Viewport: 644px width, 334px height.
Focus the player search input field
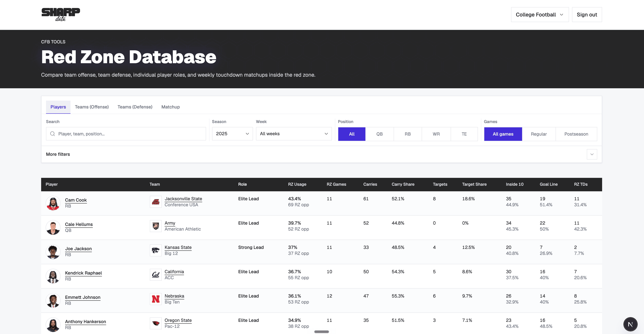[x=126, y=134]
